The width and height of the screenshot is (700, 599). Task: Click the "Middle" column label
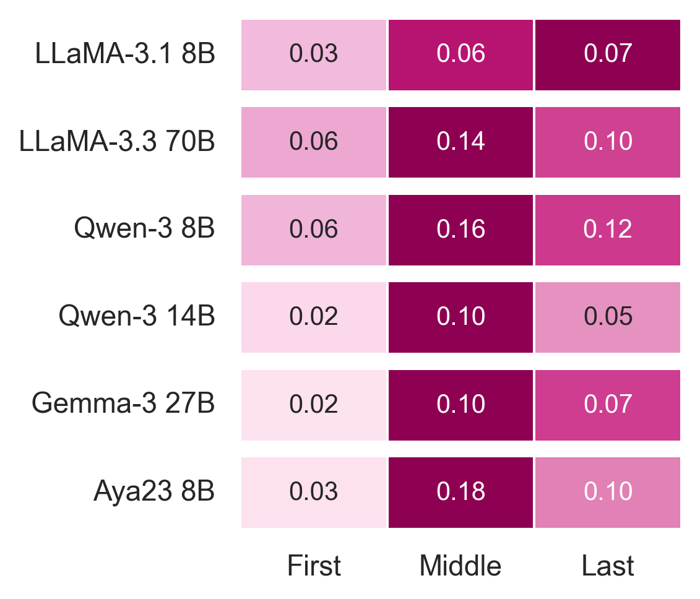[460, 566]
